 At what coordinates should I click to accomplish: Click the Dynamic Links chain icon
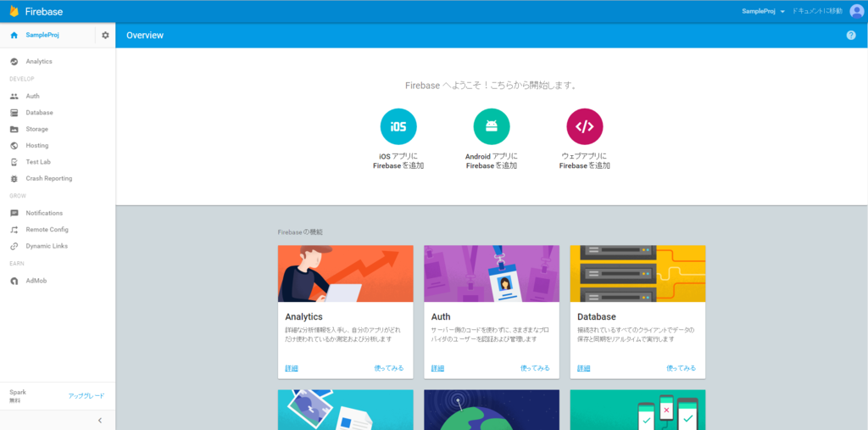click(x=14, y=246)
